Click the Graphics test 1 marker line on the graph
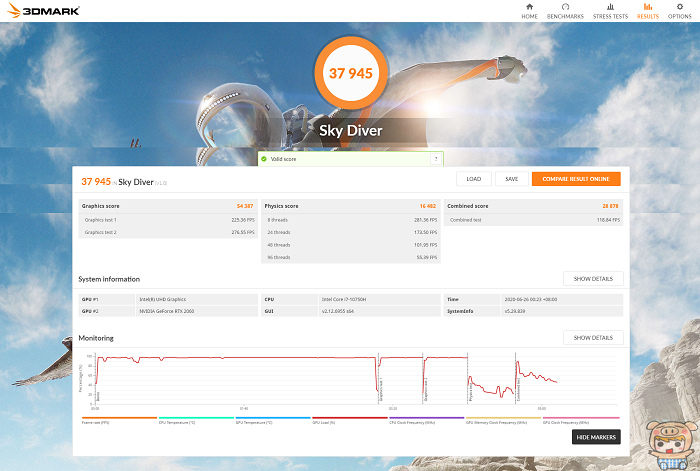Screen dimensions: 700x471 pos(379,378)
